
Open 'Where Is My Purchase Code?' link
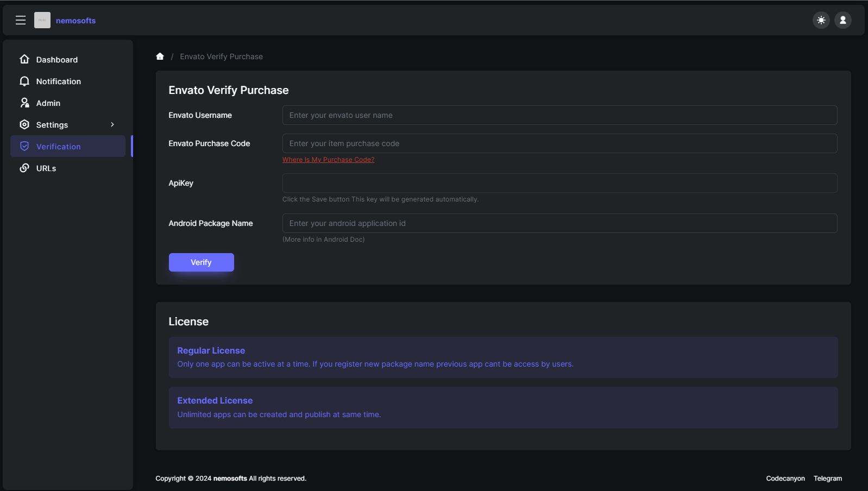tap(328, 160)
